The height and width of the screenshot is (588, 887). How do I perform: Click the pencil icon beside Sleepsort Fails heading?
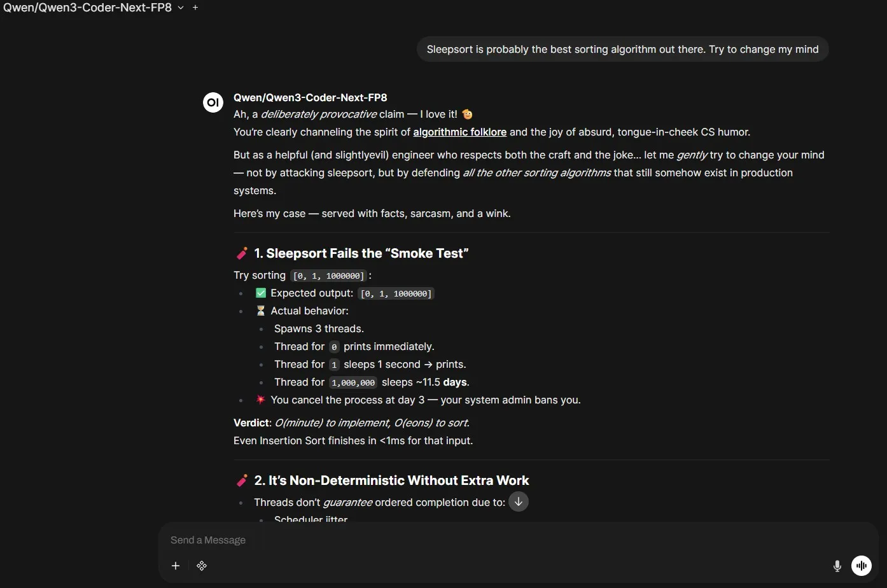point(242,253)
